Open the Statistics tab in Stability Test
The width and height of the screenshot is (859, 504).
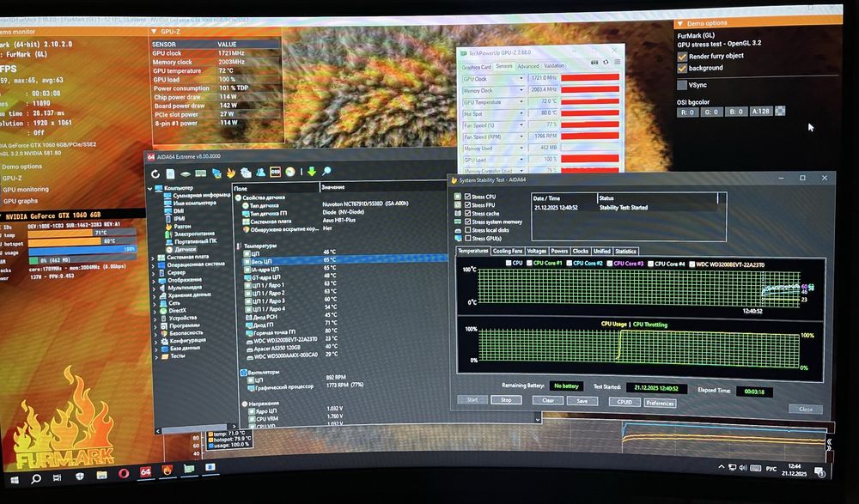click(625, 252)
